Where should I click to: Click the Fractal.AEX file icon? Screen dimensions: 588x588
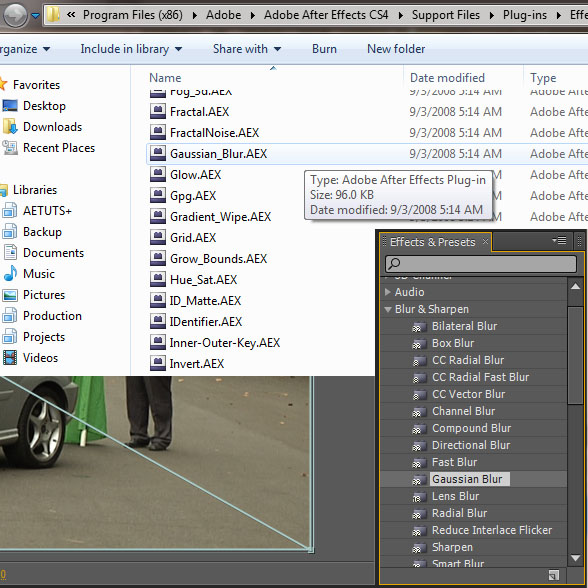[158, 111]
